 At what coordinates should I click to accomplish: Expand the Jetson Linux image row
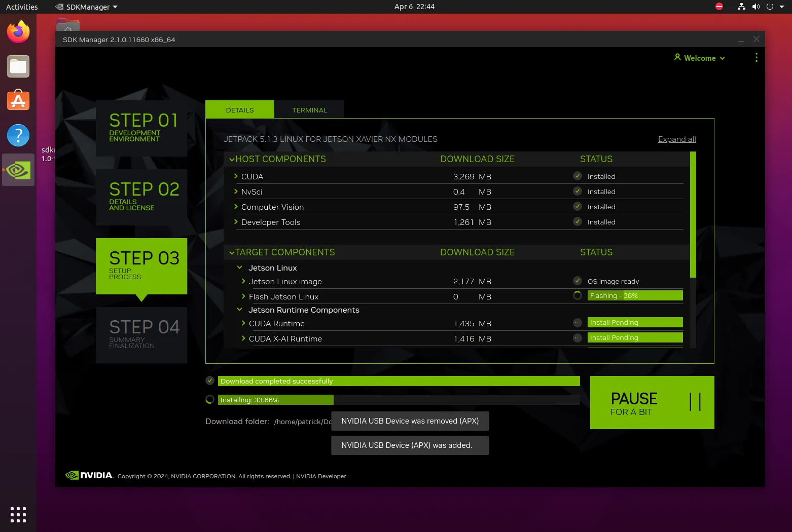pyautogui.click(x=243, y=281)
